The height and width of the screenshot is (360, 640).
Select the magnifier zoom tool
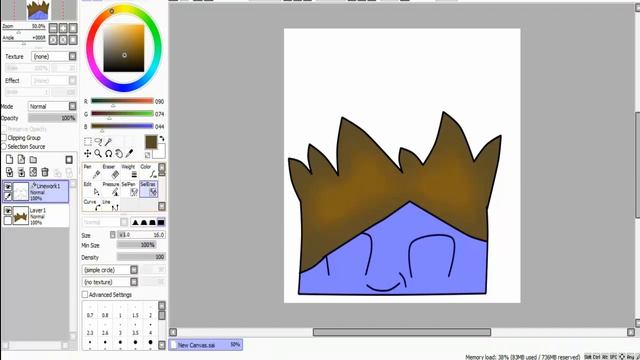tap(98, 153)
